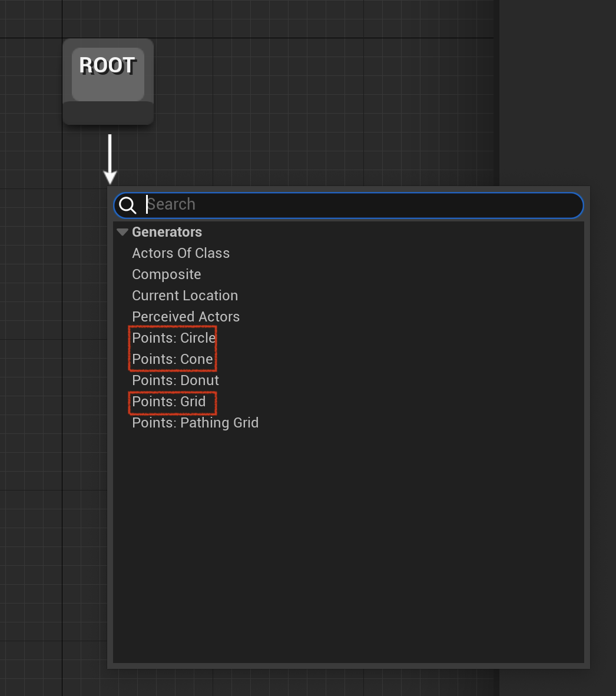Click the white connection arrow head

(110, 178)
